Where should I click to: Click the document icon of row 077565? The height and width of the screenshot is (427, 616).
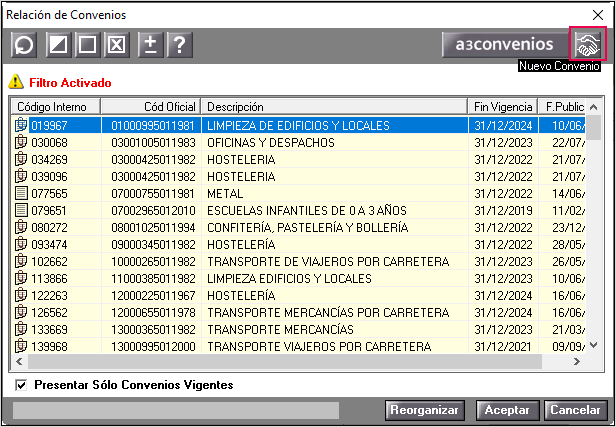(x=21, y=193)
